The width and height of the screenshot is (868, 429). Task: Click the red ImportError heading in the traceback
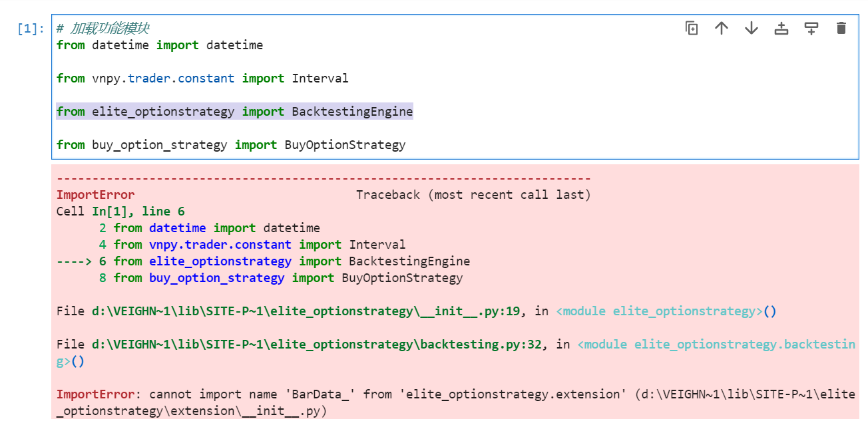95,195
